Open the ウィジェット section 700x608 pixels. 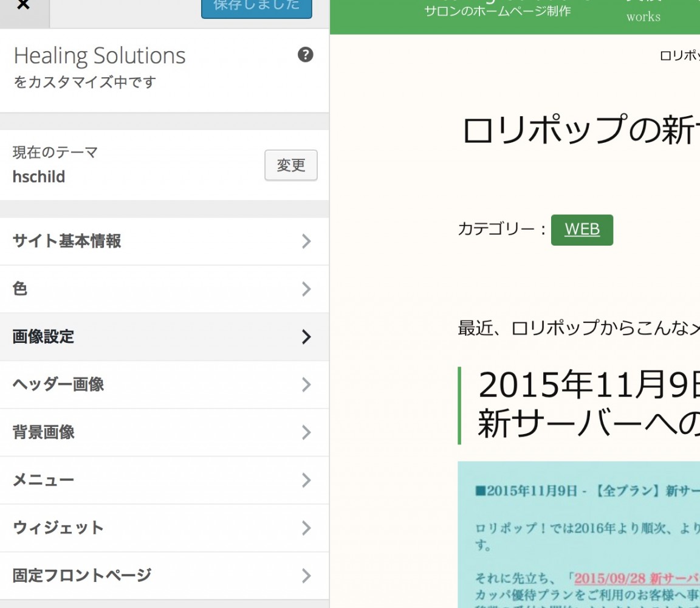[58, 528]
